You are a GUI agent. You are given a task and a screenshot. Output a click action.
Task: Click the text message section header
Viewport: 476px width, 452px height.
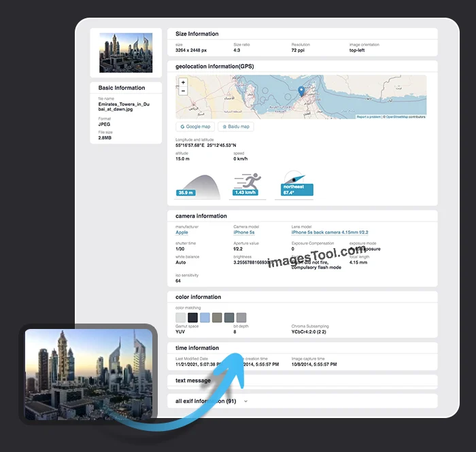193,381
